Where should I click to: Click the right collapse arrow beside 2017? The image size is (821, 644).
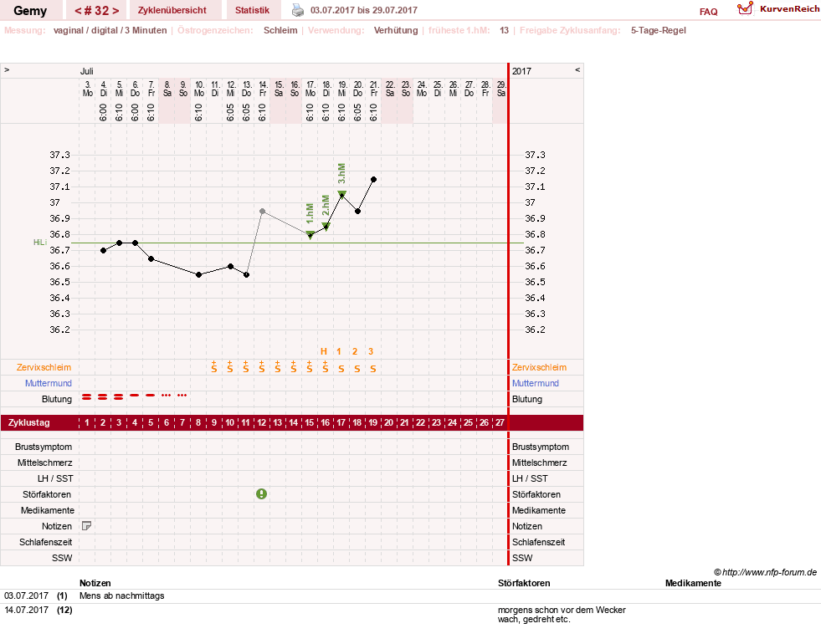click(577, 70)
